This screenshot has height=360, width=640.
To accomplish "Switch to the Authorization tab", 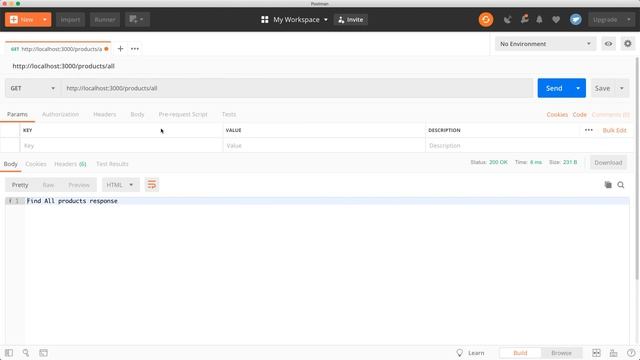I will [60, 114].
